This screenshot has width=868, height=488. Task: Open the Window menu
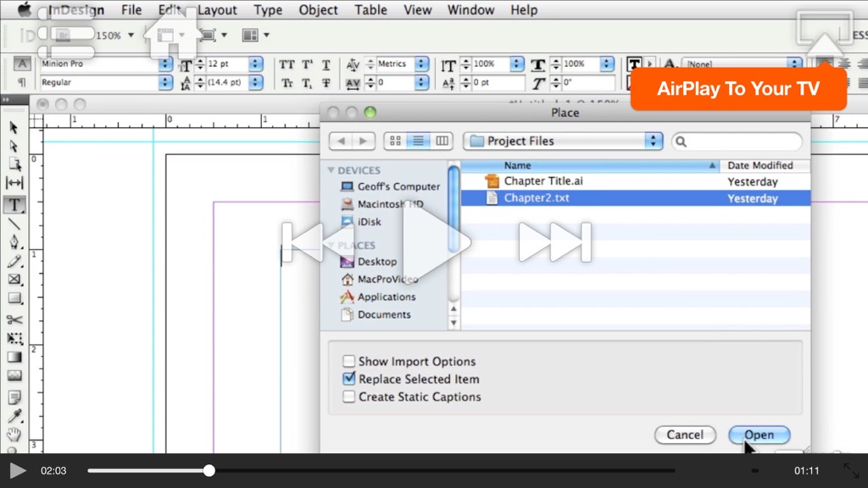click(x=471, y=10)
